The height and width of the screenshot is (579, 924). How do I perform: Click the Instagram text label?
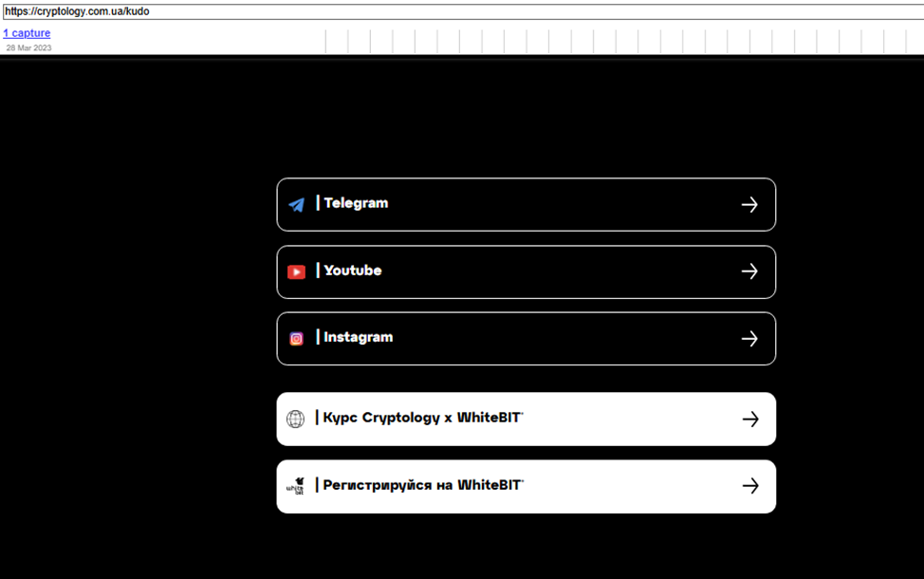tap(359, 337)
